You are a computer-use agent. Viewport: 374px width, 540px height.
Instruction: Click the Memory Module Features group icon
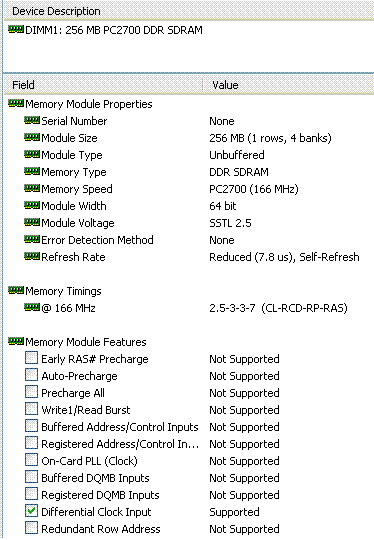[x=16, y=341]
